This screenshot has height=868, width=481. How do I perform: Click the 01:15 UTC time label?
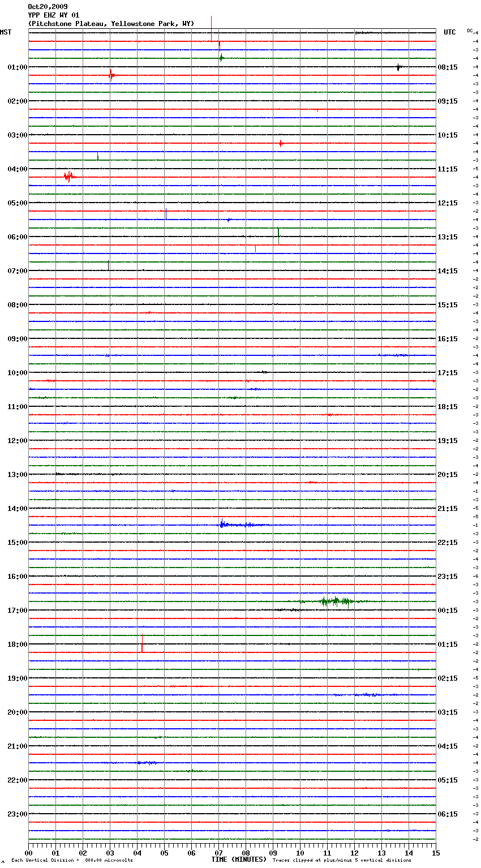(x=448, y=644)
